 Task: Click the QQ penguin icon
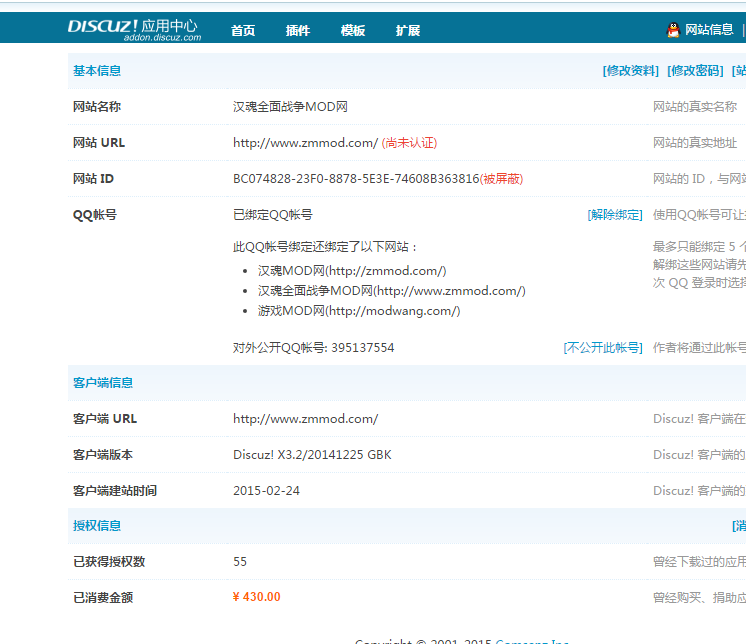click(x=673, y=30)
